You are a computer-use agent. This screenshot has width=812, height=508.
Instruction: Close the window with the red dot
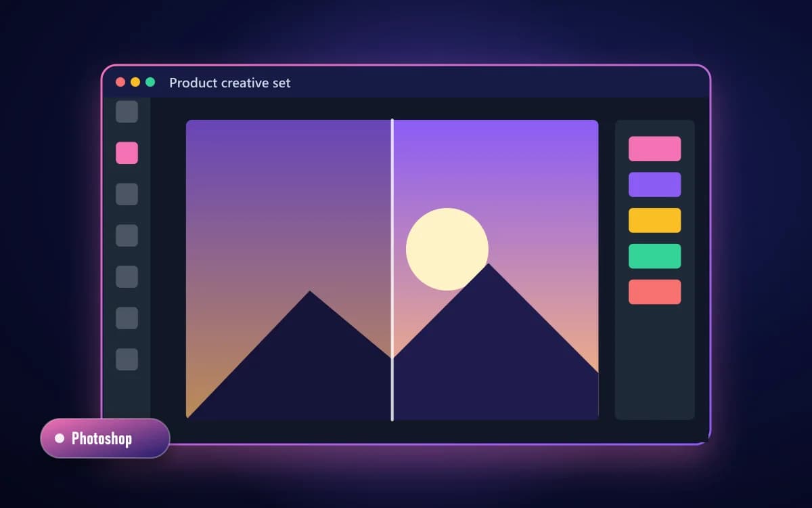pyautogui.click(x=120, y=82)
